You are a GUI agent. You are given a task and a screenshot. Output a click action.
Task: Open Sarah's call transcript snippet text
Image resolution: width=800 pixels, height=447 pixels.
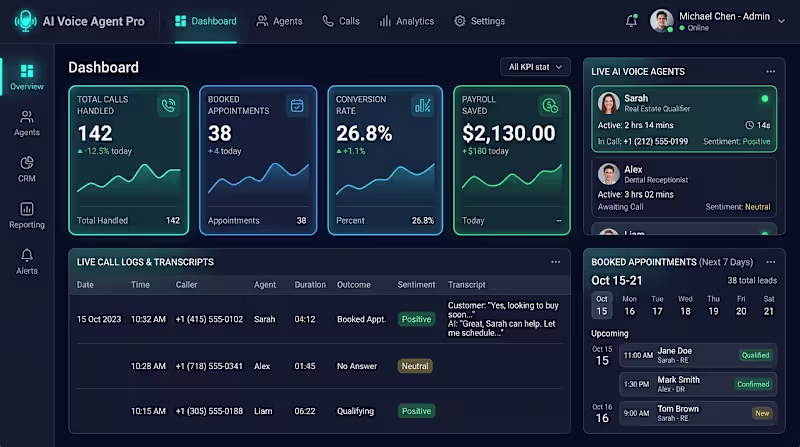click(x=504, y=319)
